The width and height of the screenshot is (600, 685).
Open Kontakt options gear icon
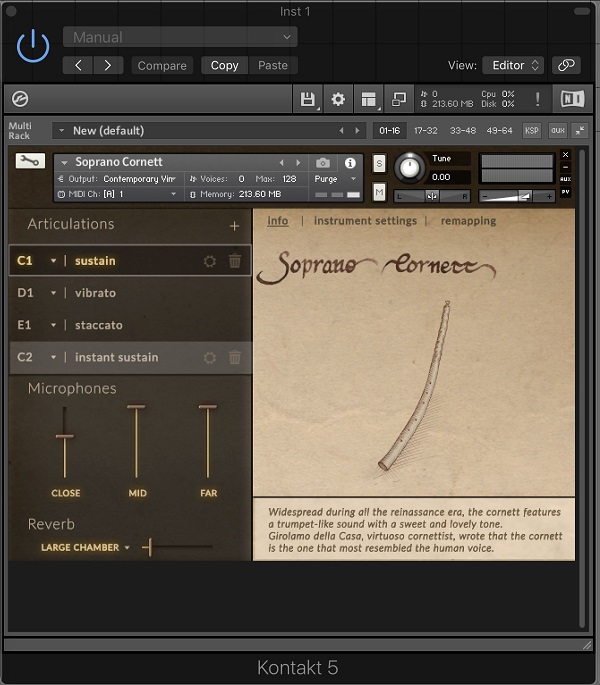pyautogui.click(x=338, y=99)
